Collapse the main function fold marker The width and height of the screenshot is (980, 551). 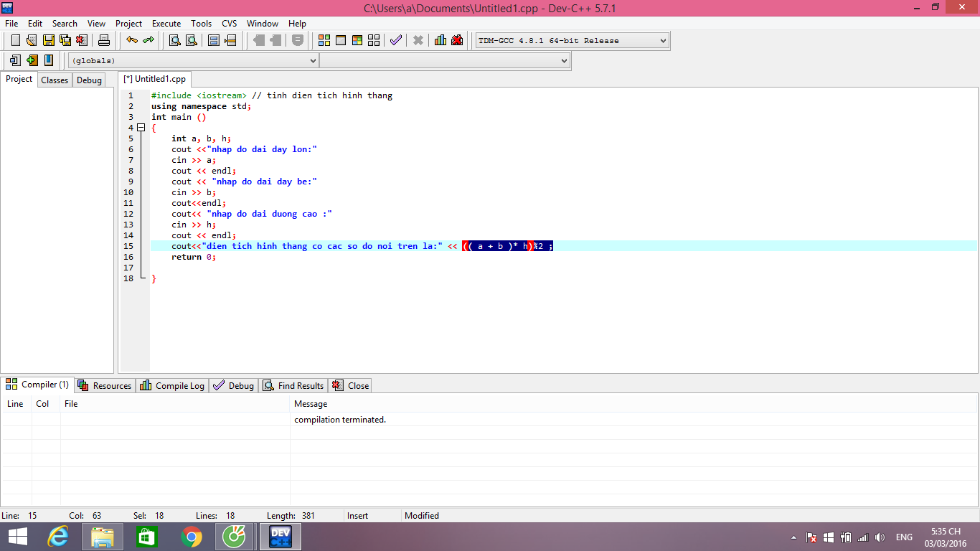tap(141, 128)
